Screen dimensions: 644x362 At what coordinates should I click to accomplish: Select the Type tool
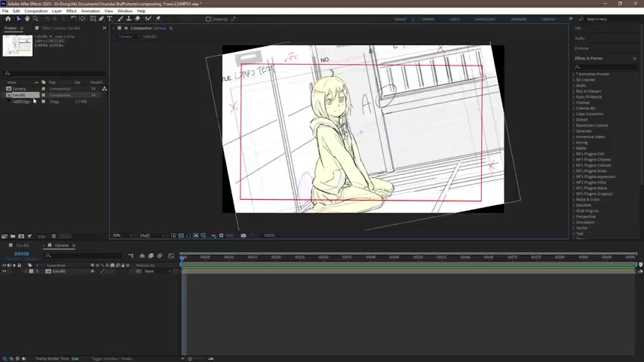point(109,19)
